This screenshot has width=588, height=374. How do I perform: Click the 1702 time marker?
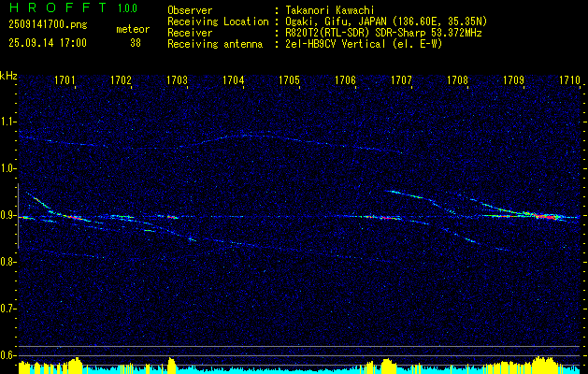click(x=122, y=79)
